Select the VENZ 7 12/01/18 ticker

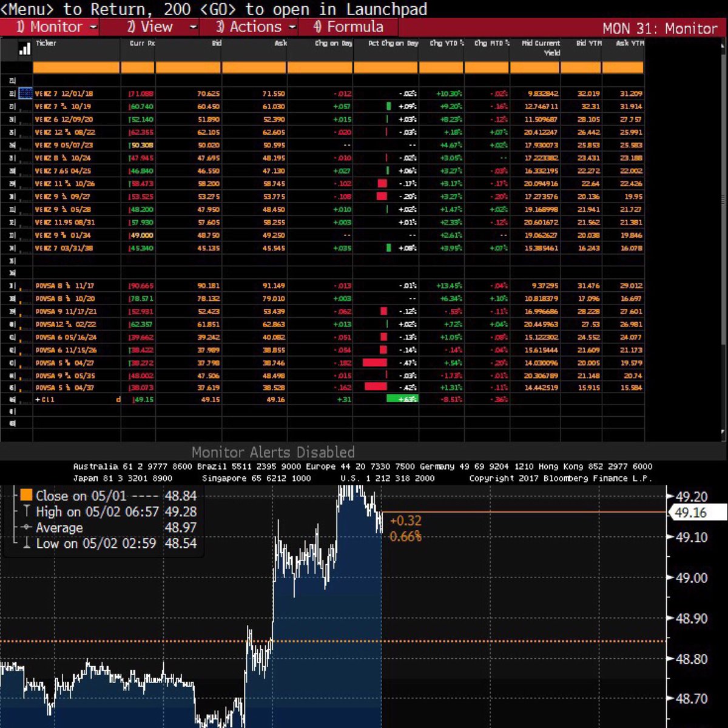point(64,94)
